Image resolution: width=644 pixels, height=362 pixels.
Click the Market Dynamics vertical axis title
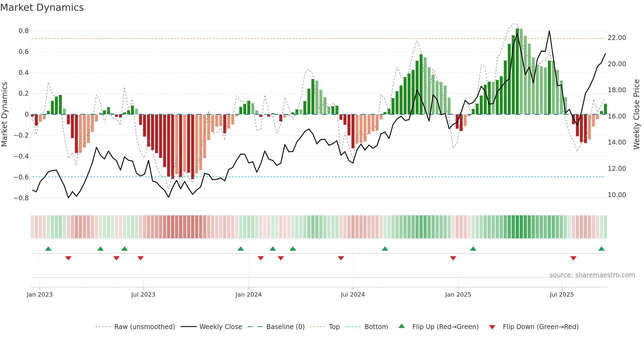click(x=4, y=114)
